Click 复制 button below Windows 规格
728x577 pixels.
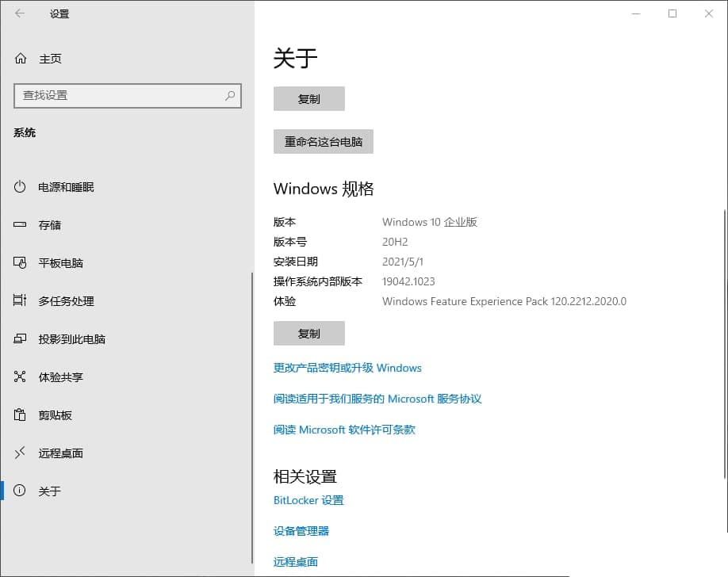coord(309,334)
